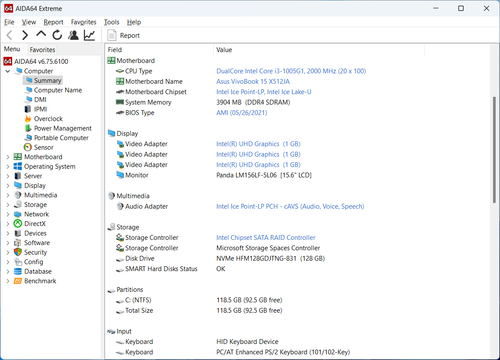
Task: Open the Tools menu
Action: [111, 22]
